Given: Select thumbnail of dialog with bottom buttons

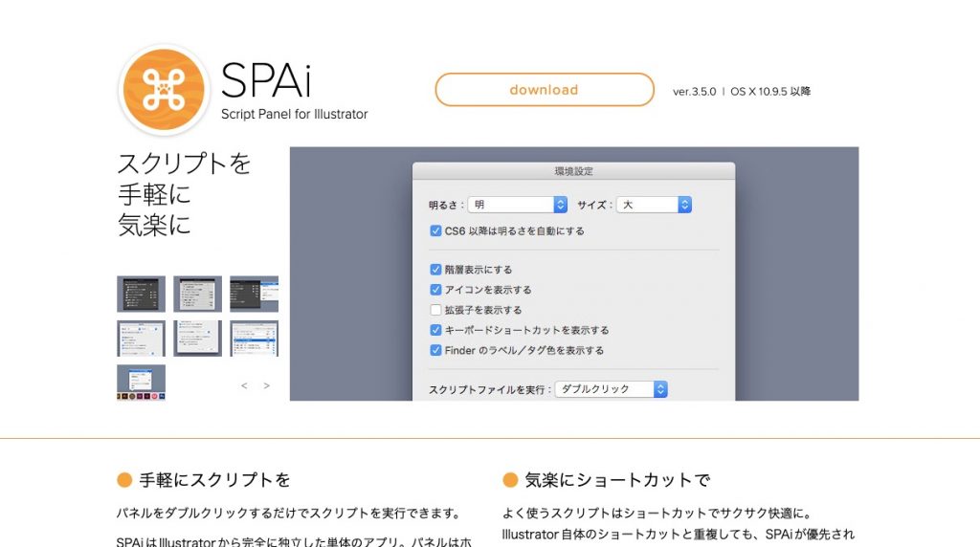Looking at the screenshot, I should click(x=197, y=339).
